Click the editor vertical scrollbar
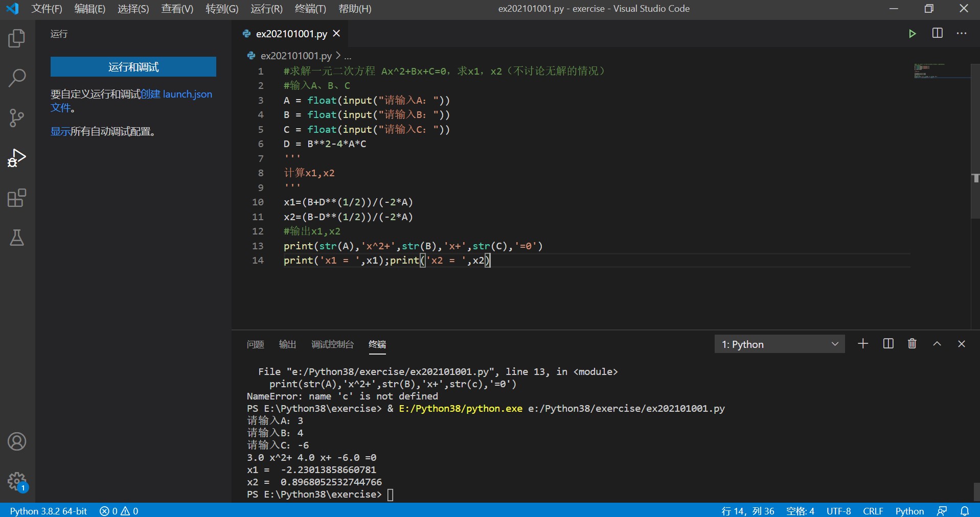The height and width of the screenshot is (517, 980). 975,140
